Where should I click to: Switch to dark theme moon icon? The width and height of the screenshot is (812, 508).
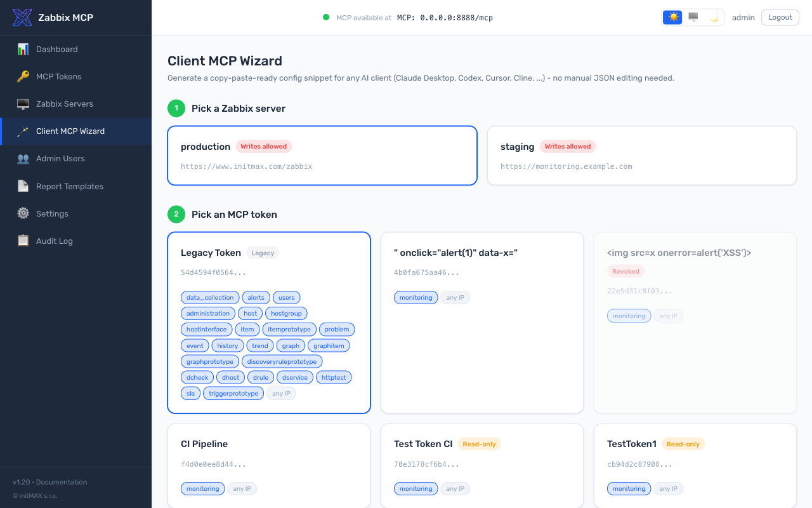[x=714, y=17]
